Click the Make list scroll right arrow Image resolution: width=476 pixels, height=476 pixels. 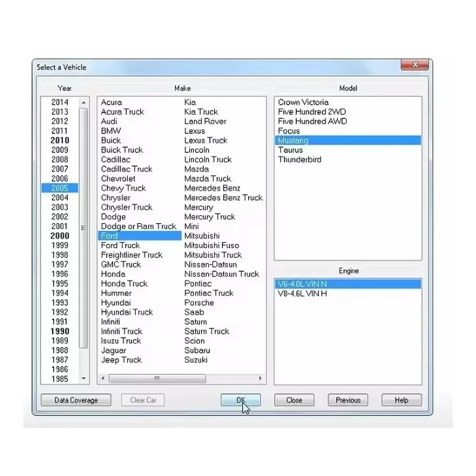pos(260,378)
